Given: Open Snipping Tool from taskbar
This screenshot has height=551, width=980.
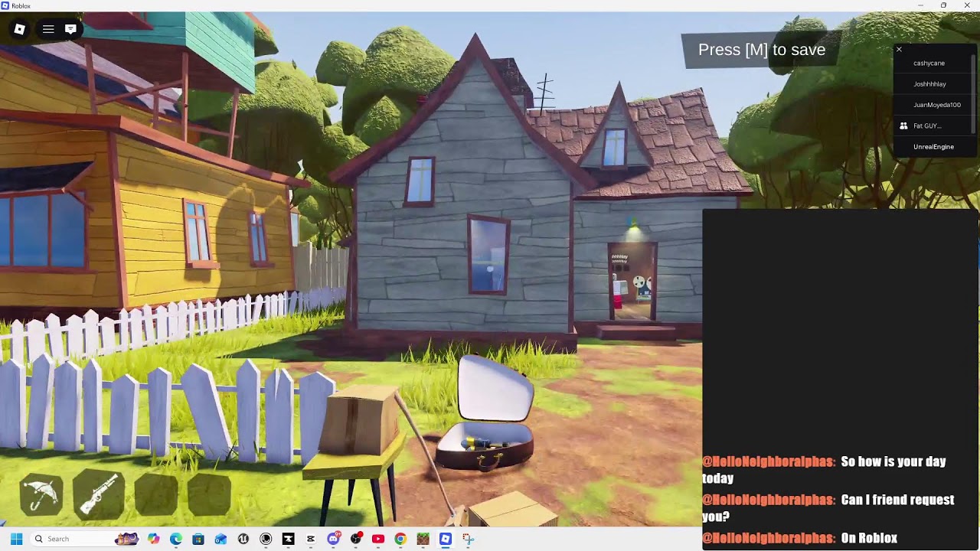Looking at the screenshot, I should pyautogui.click(x=468, y=539).
